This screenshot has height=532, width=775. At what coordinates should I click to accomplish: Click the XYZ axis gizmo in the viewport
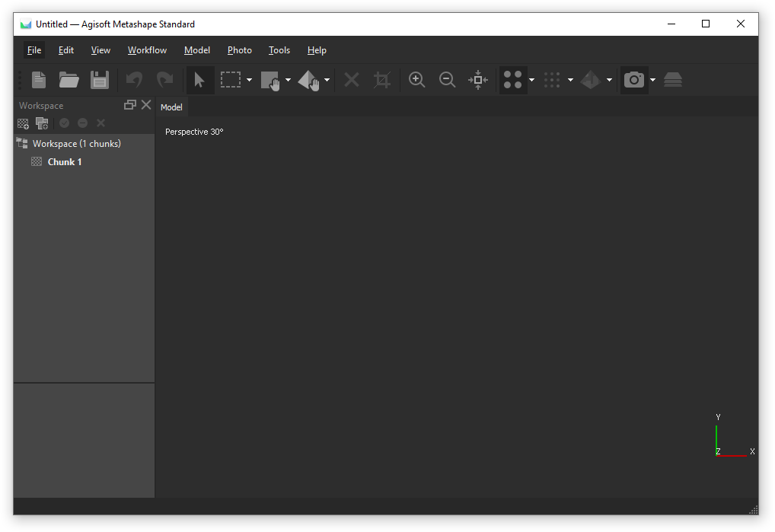(x=735, y=435)
